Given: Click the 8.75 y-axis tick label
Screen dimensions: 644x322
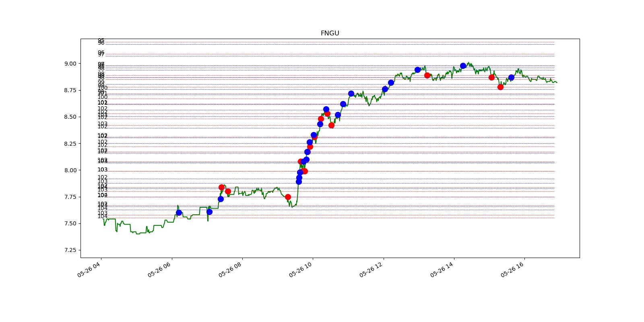Looking at the screenshot, I should tap(70, 90).
